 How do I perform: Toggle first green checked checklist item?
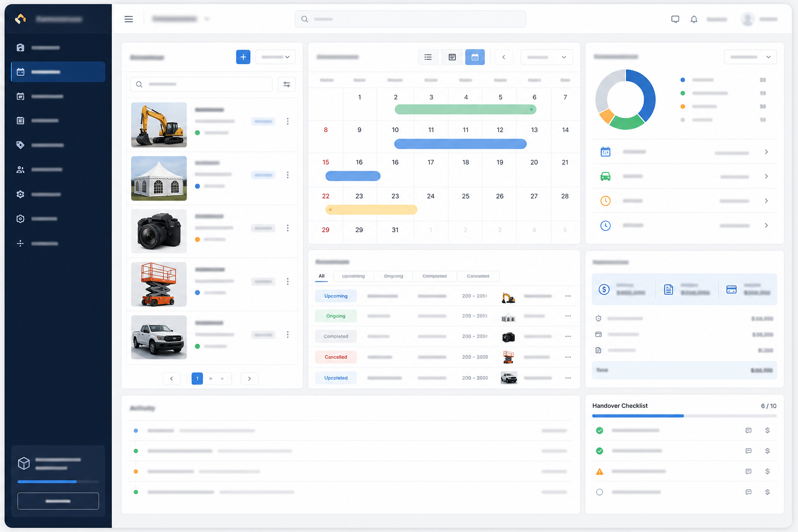coord(600,431)
